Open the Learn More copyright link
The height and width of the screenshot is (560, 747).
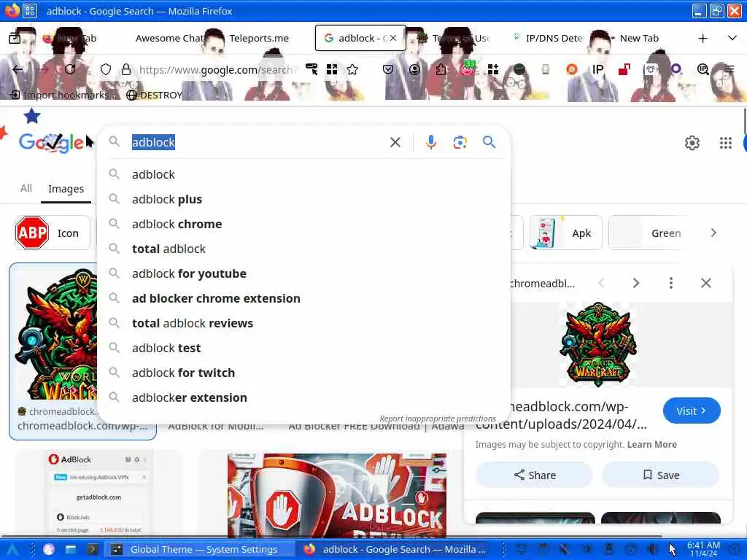click(651, 444)
